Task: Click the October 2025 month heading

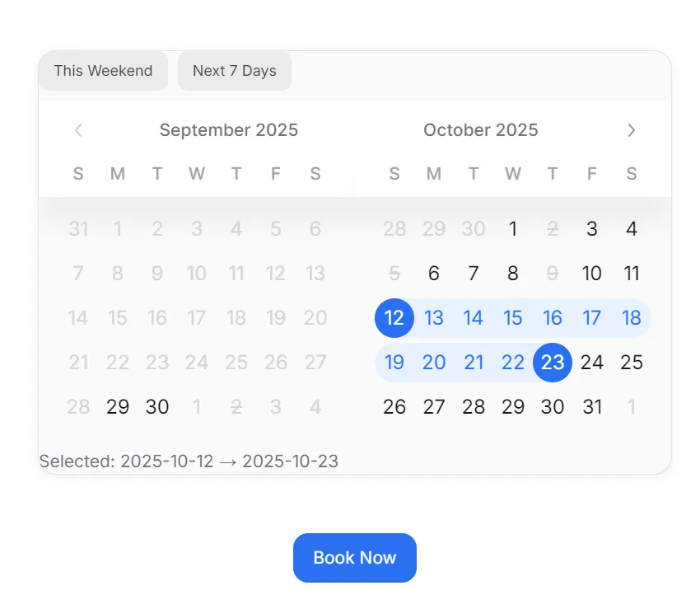Action: pos(481,130)
